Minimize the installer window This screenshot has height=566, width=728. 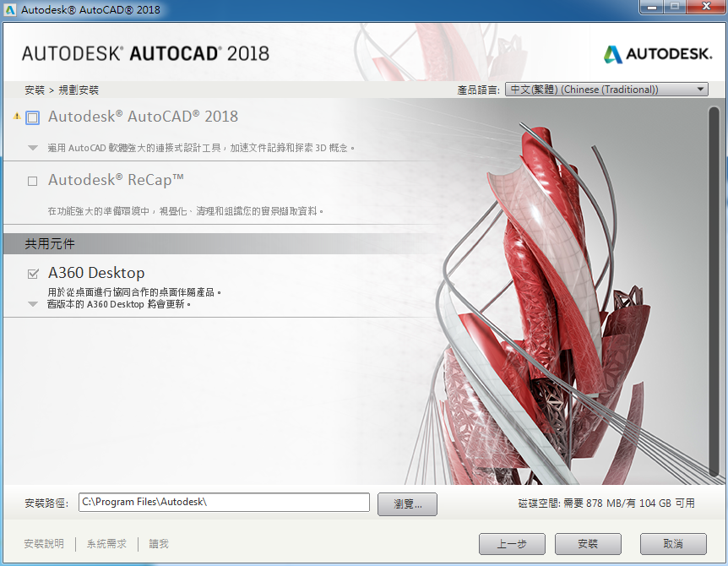pos(652,7)
